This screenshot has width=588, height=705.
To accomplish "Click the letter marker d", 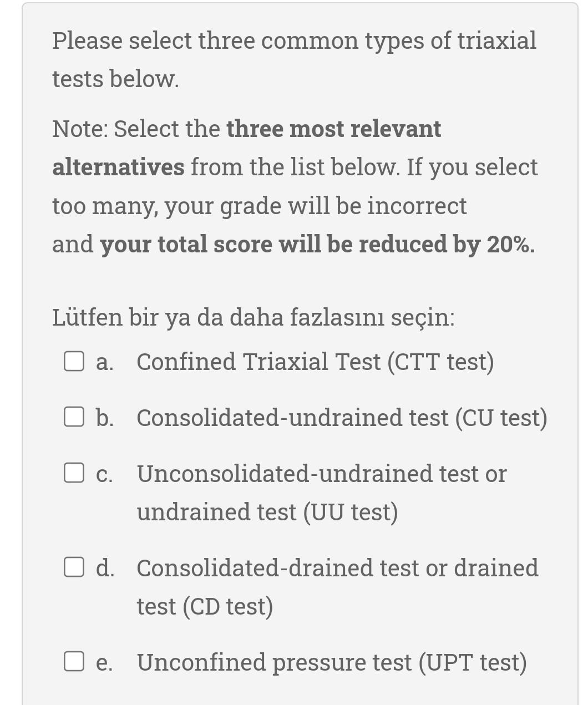I will 104,568.
